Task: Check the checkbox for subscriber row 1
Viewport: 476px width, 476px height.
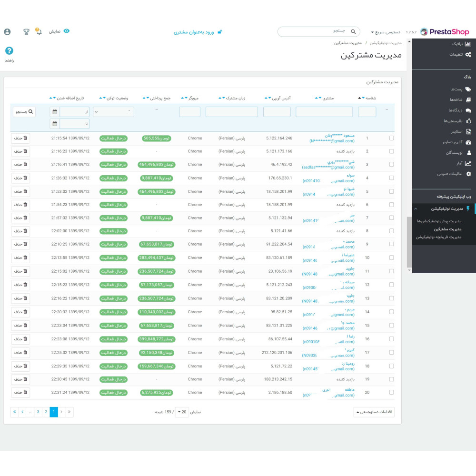Action: tap(392, 138)
